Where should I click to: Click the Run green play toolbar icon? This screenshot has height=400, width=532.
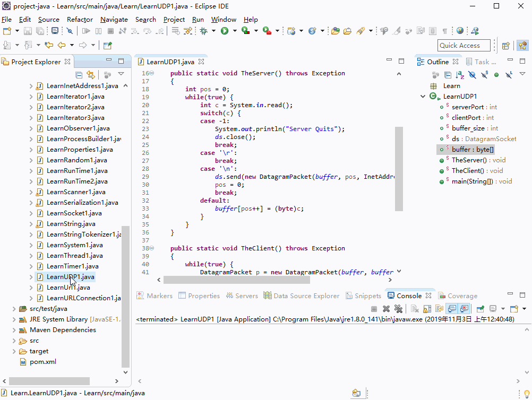click(225, 31)
